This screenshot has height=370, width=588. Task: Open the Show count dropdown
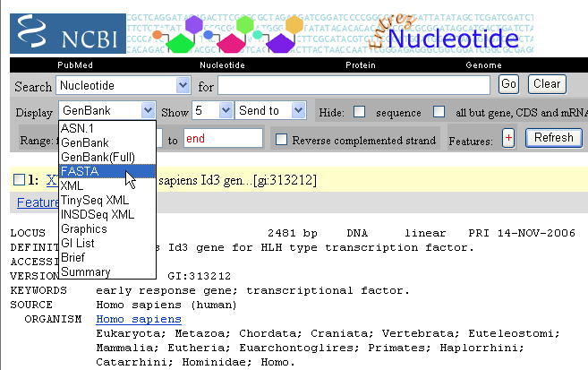tap(213, 110)
